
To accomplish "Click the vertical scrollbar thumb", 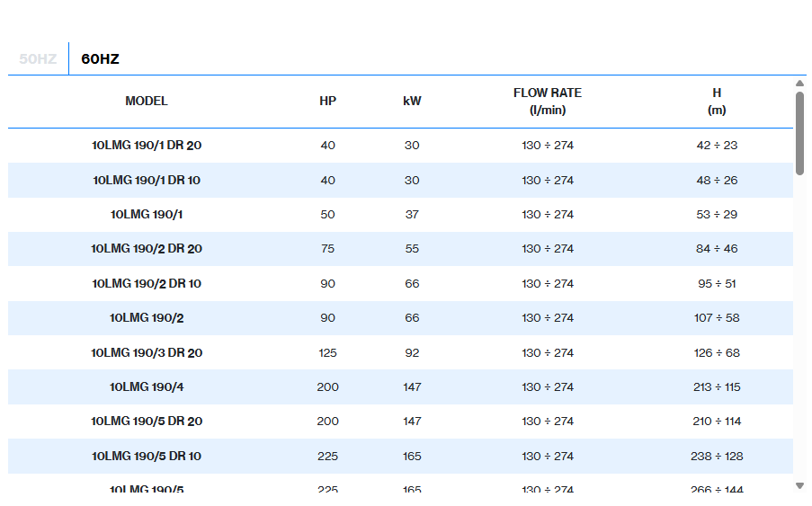I will pos(799,133).
